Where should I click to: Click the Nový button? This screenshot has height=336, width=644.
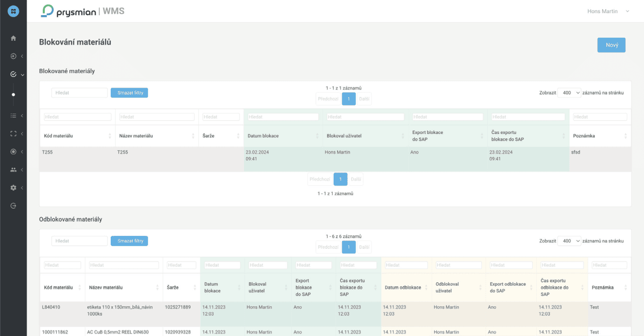pyautogui.click(x=611, y=45)
